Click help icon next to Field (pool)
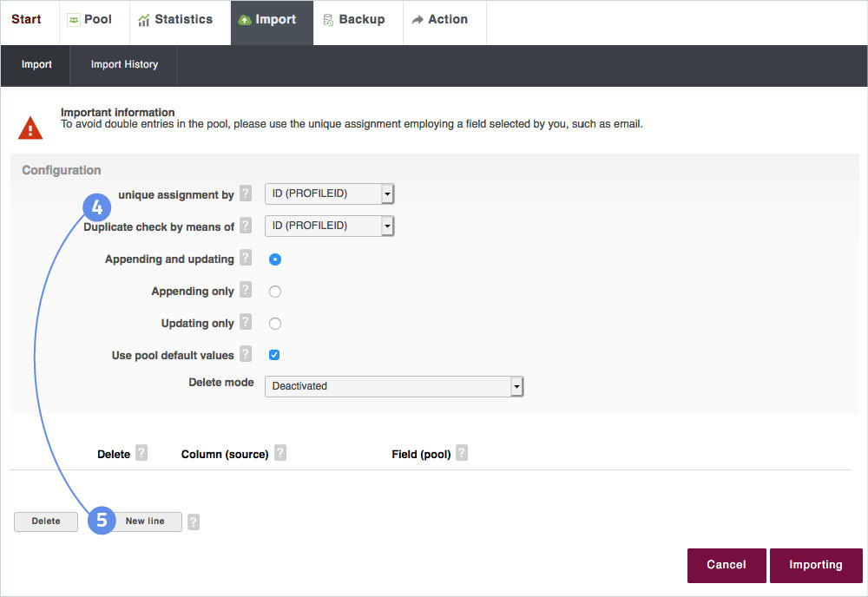The image size is (868, 597). click(462, 453)
